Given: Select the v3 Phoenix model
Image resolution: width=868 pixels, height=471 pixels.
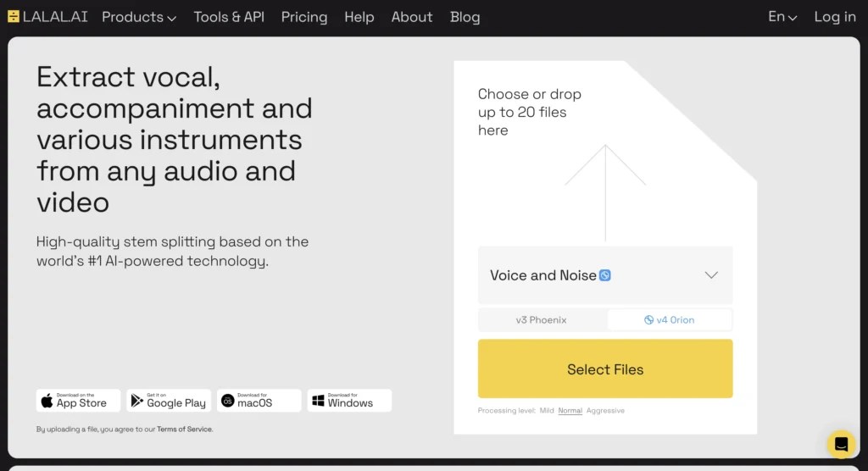Looking at the screenshot, I should tap(542, 320).
